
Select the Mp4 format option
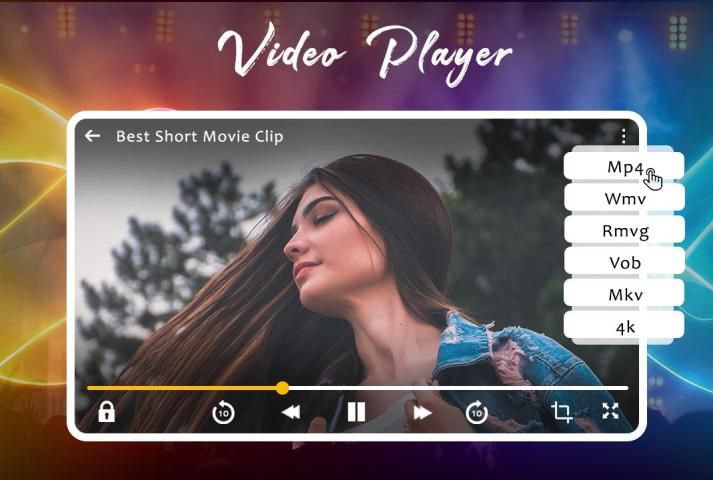click(624, 167)
